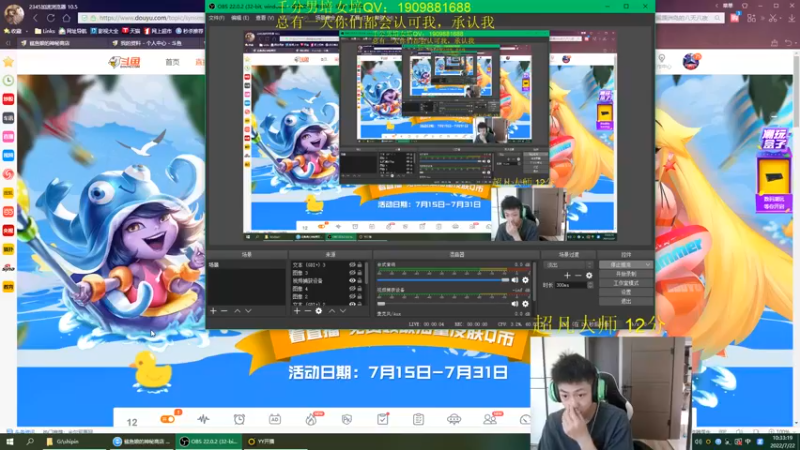Expand the stop streaming button dropdown arrow

647,265
